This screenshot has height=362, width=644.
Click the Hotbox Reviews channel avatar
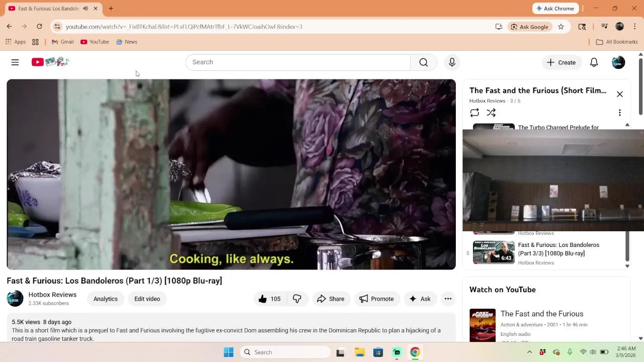(15, 299)
